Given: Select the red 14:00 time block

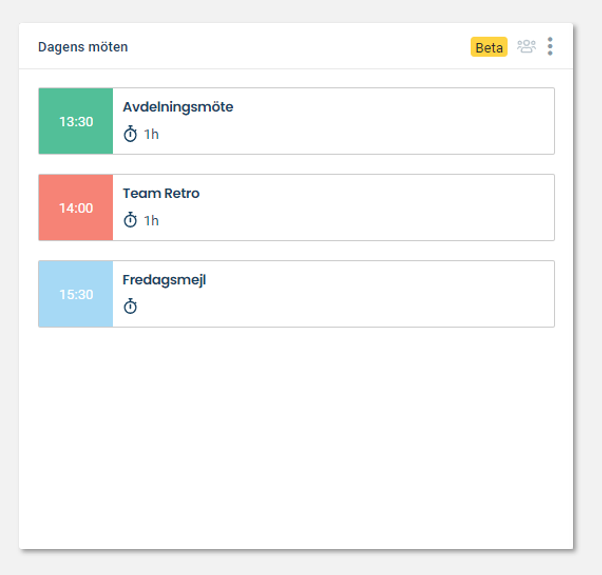Looking at the screenshot, I should [x=76, y=208].
